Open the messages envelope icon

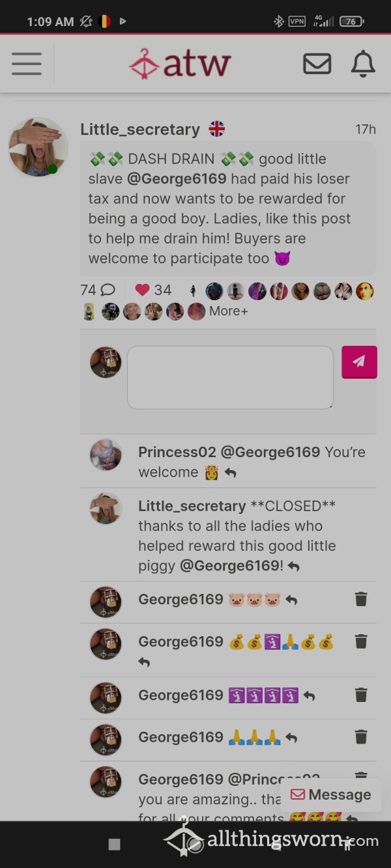click(x=317, y=64)
